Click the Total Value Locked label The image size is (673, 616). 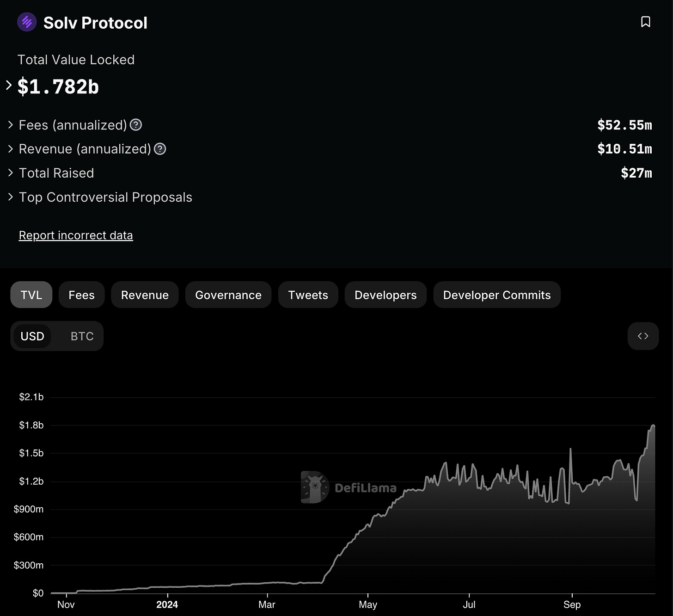pyautogui.click(x=76, y=60)
